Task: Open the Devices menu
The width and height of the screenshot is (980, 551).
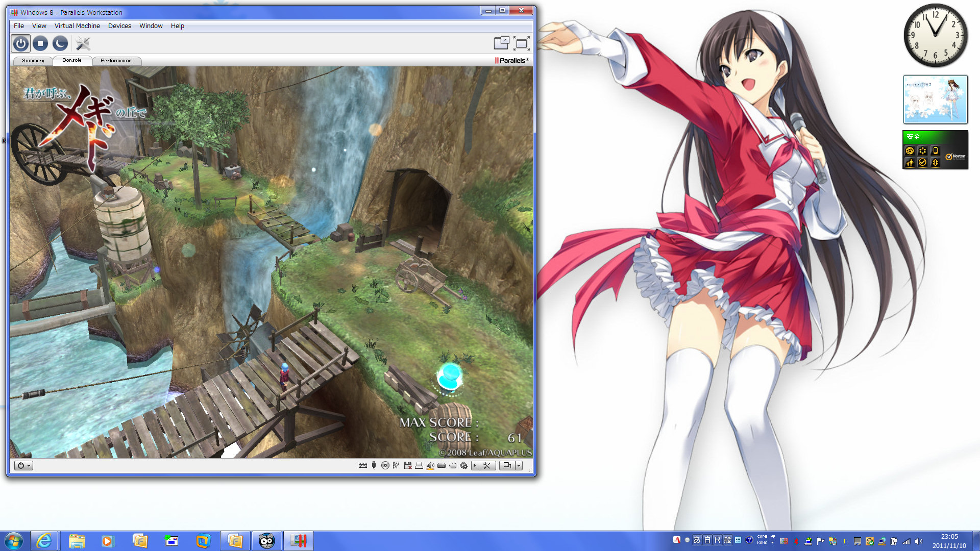Action: click(119, 26)
